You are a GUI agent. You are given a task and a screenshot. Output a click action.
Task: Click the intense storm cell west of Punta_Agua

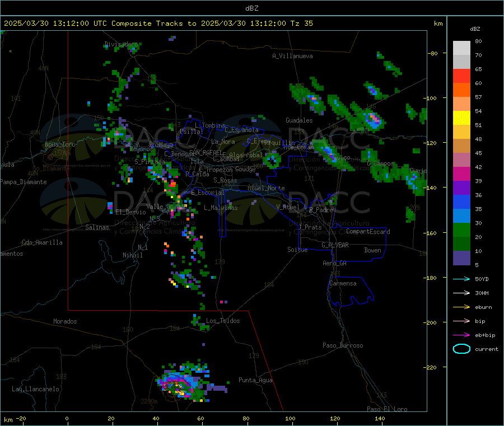pos(180,385)
